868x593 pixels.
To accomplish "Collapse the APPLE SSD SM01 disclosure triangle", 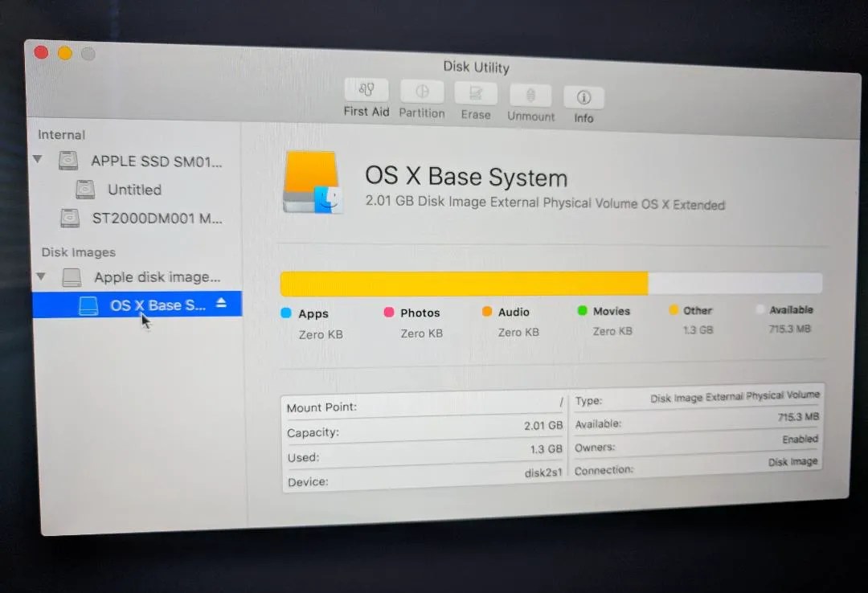I will pos(38,160).
